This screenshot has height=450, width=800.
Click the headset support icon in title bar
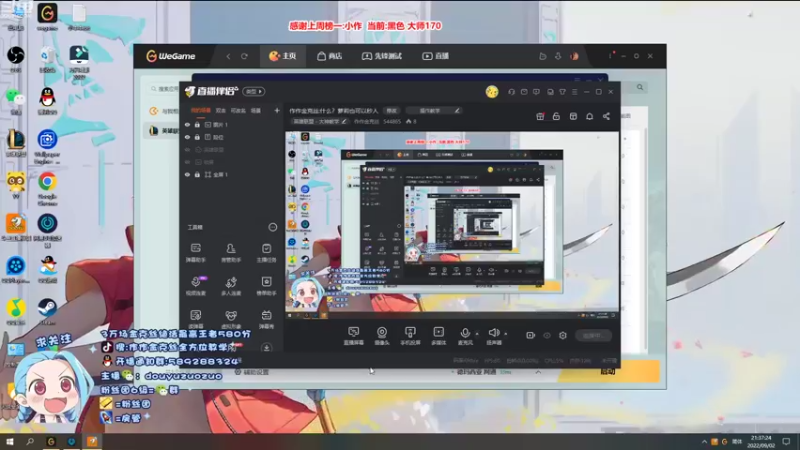pyautogui.click(x=511, y=92)
